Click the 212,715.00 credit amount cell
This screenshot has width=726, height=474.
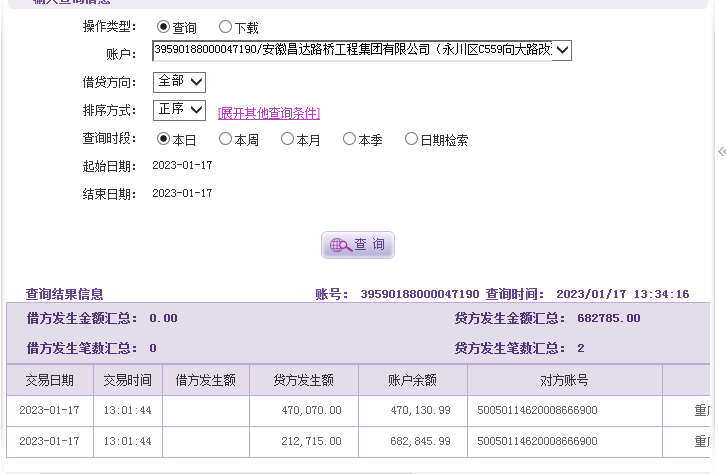[311, 441]
